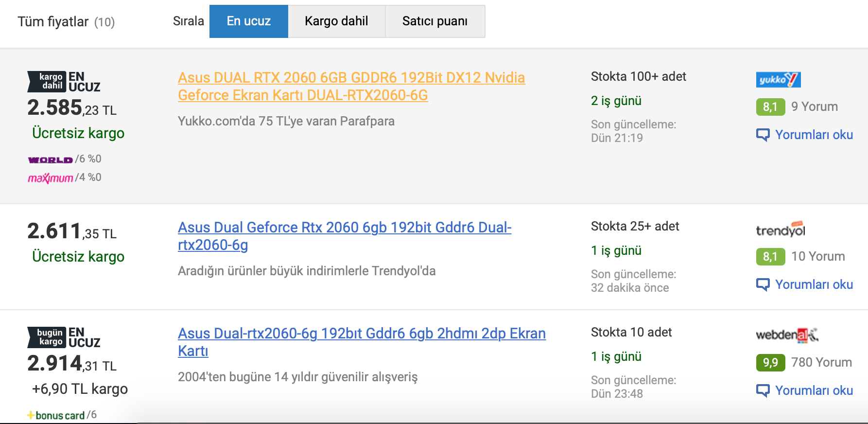Click the Trendyol 8,1 rating badge
The height and width of the screenshot is (424, 868).
tap(770, 257)
